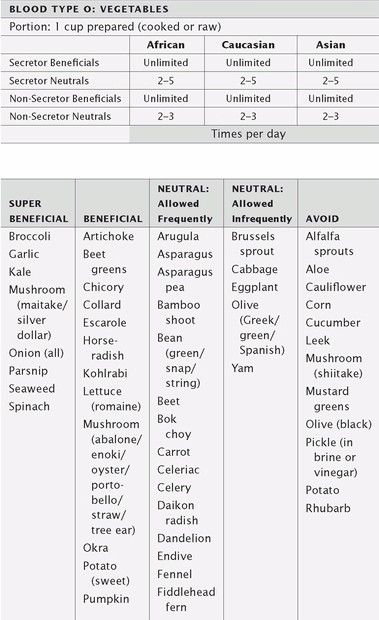Click the African column header
The height and width of the screenshot is (620, 379).
click(x=166, y=45)
